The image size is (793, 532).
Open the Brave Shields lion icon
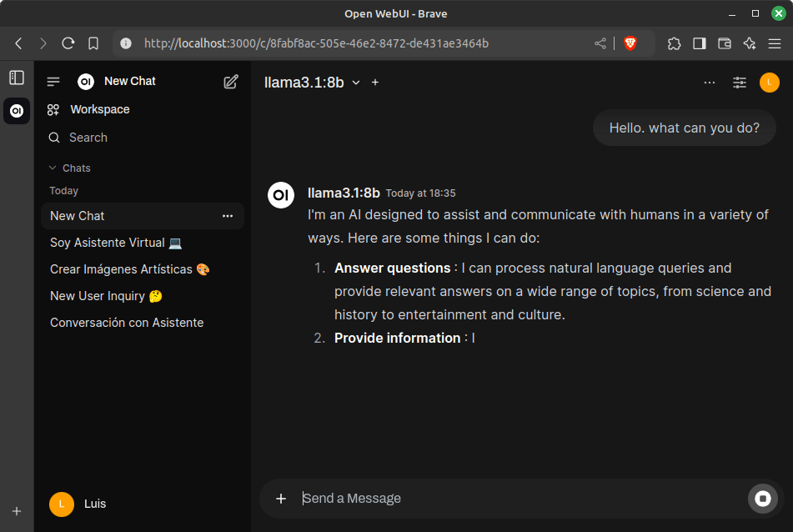(x=630, y=43)
